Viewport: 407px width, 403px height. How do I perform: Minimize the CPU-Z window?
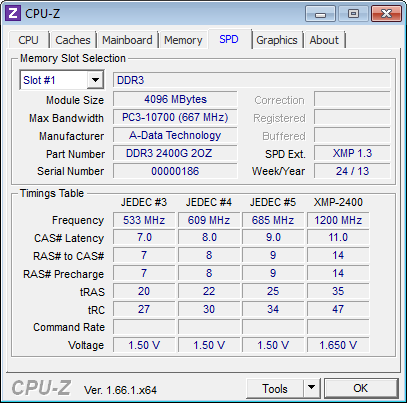tap(320, 14)
